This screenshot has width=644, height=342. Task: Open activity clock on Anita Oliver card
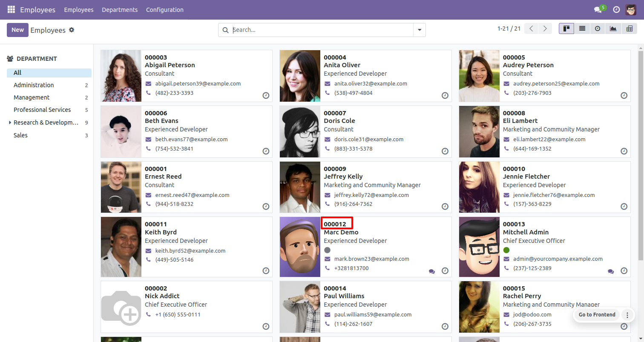click(x=445, y=95)
